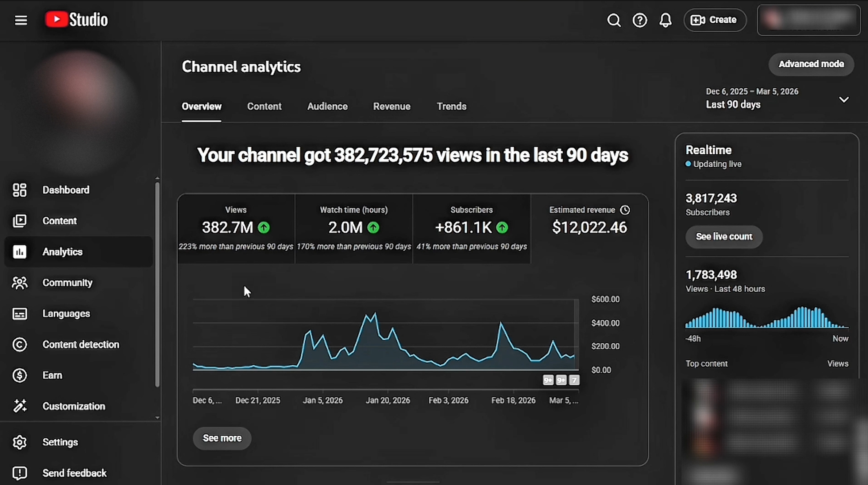Open the search icon in header
This screenshot has width=868, height=485.
tap(614, 20)
